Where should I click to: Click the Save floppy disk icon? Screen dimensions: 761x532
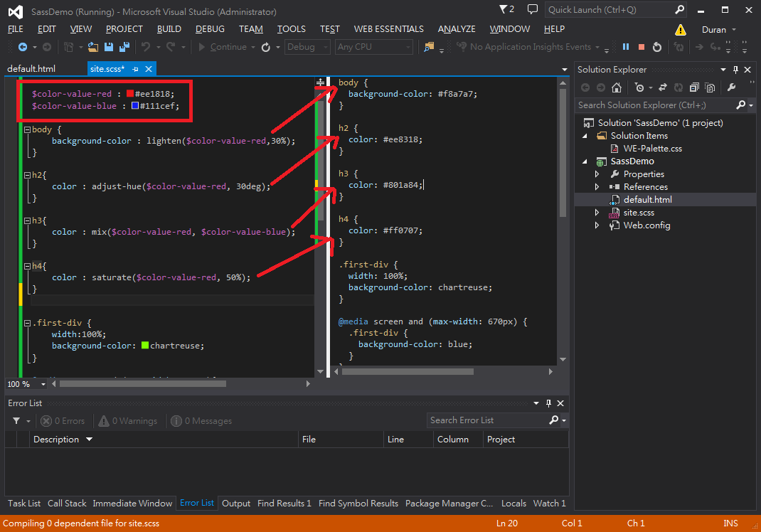[x=109, y=47]
